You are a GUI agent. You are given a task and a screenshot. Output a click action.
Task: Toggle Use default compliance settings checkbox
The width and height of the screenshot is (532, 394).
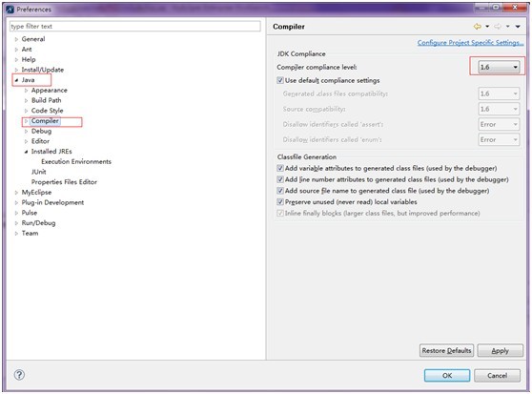point(280,80)
